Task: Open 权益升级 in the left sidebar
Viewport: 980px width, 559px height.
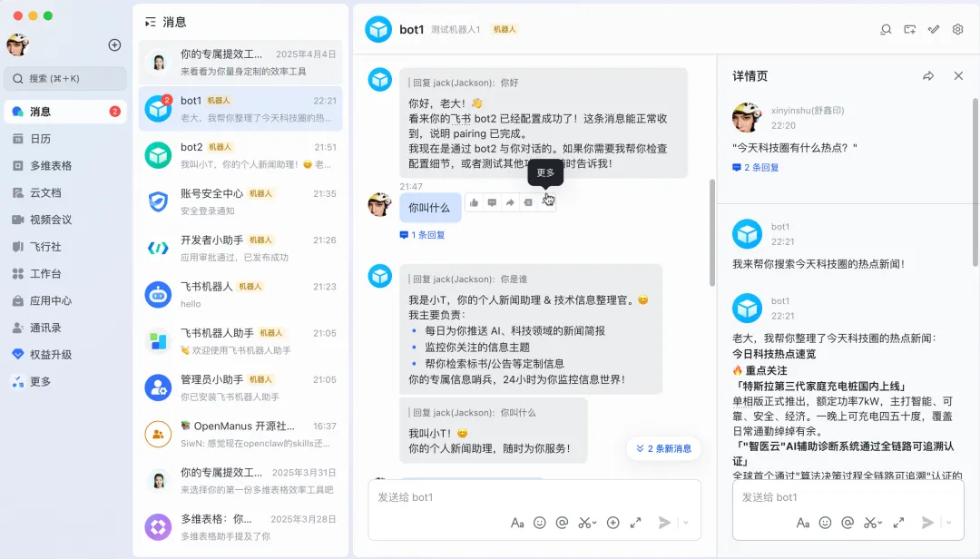Action: (65, 355)
